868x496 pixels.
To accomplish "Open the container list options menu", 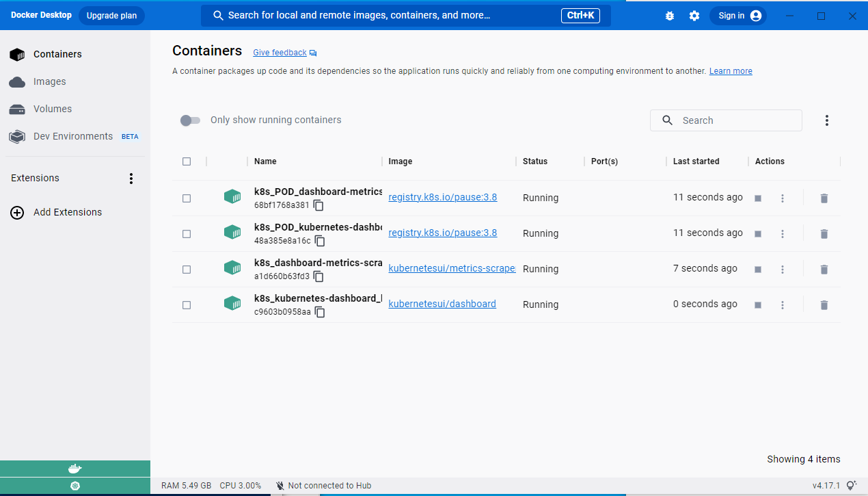I will tap(827, 120).
